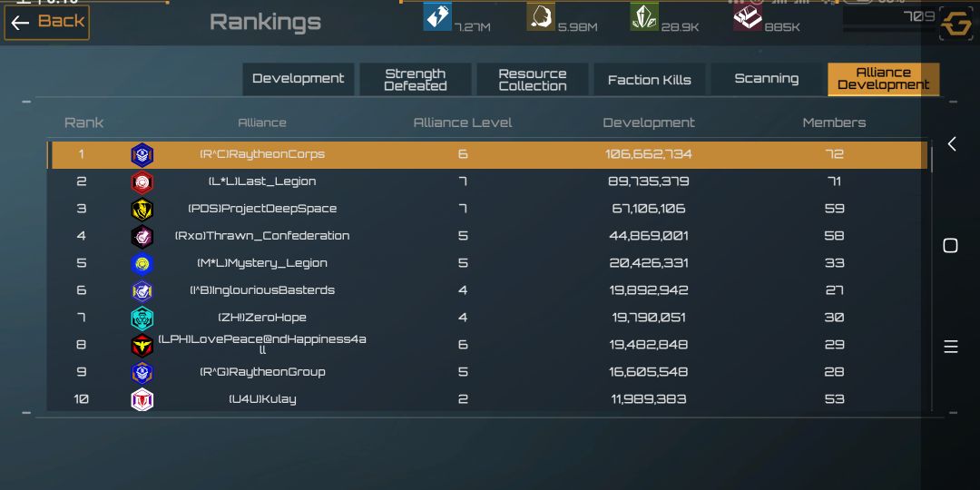The height and width of the screenshot is (490, 980).
Task: Click Thrawn_Confederation alliance emblem
Action: [x=142, y=236]
